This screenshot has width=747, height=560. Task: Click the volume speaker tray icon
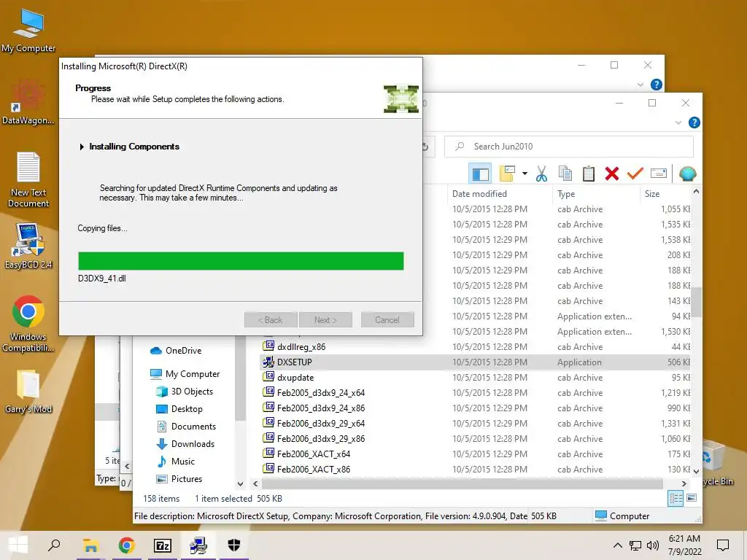(653, 545)
